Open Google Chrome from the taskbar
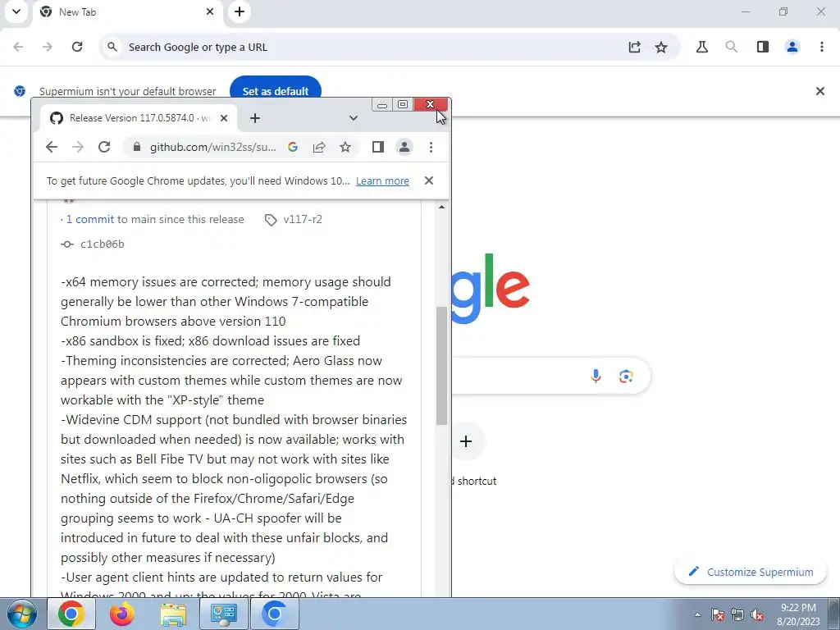This screenshot has height=630, width=840. tap(71, 614)
